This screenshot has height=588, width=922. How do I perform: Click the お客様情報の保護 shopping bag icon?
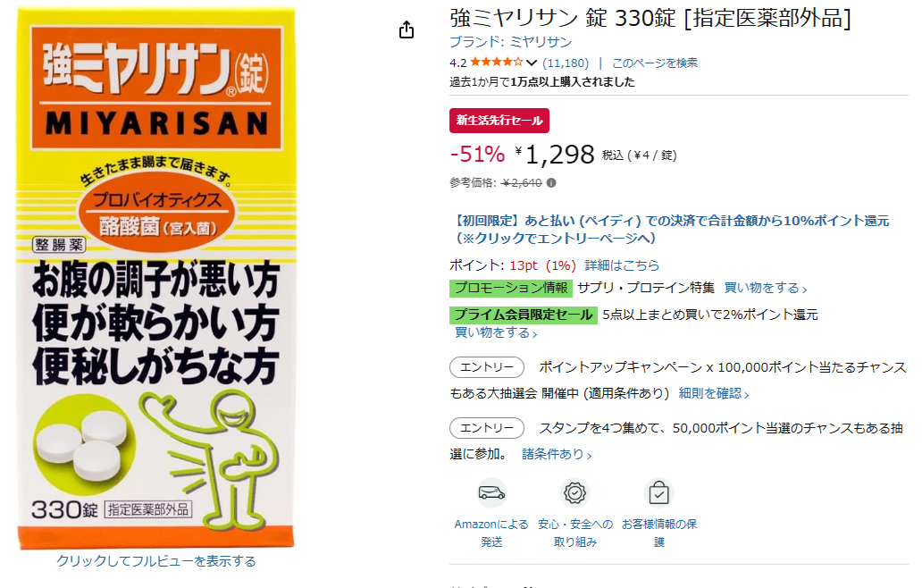click(x=658, y=492)
